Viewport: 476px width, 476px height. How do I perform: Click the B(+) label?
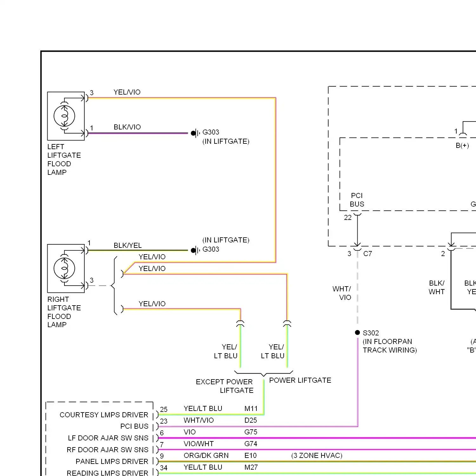coord(462,145)
